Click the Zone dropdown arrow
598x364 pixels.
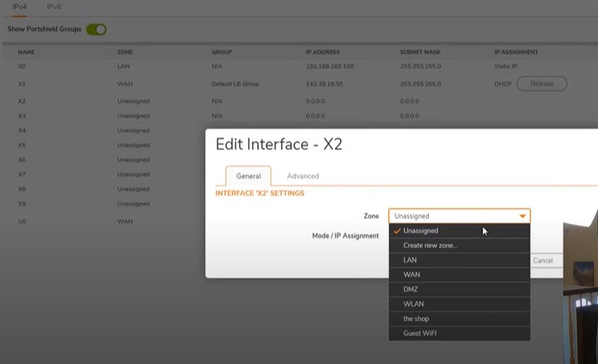pos(522,216)
